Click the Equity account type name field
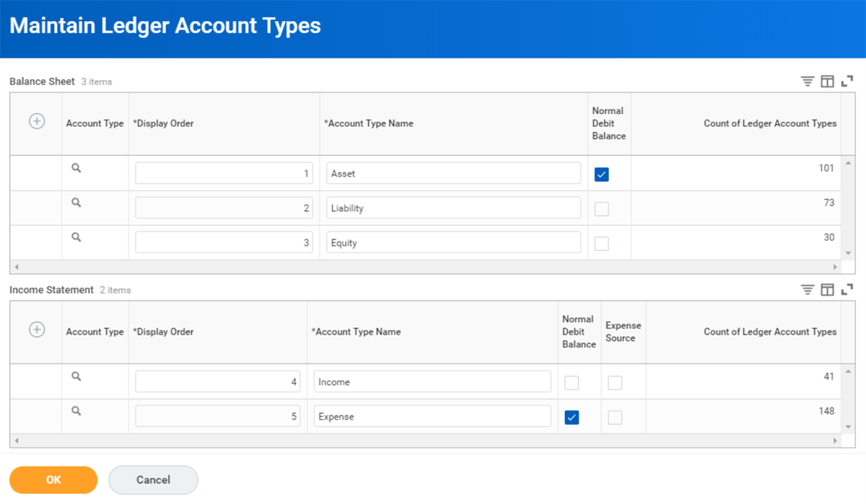The width and height of the screenshot is (866, 504). pyautogui.click(x=453, y=242)
